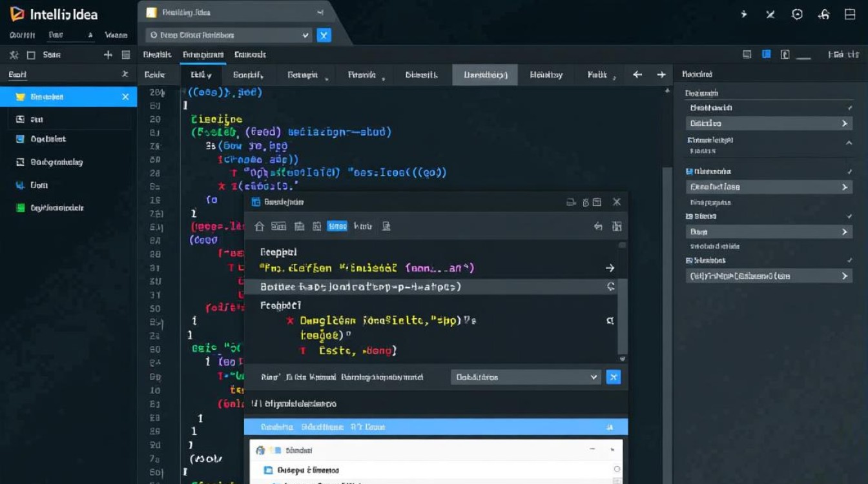Screen dimensions: 868x484
Task: Select the home icon in the search dialog toolbar
Action: click(260, 227)
